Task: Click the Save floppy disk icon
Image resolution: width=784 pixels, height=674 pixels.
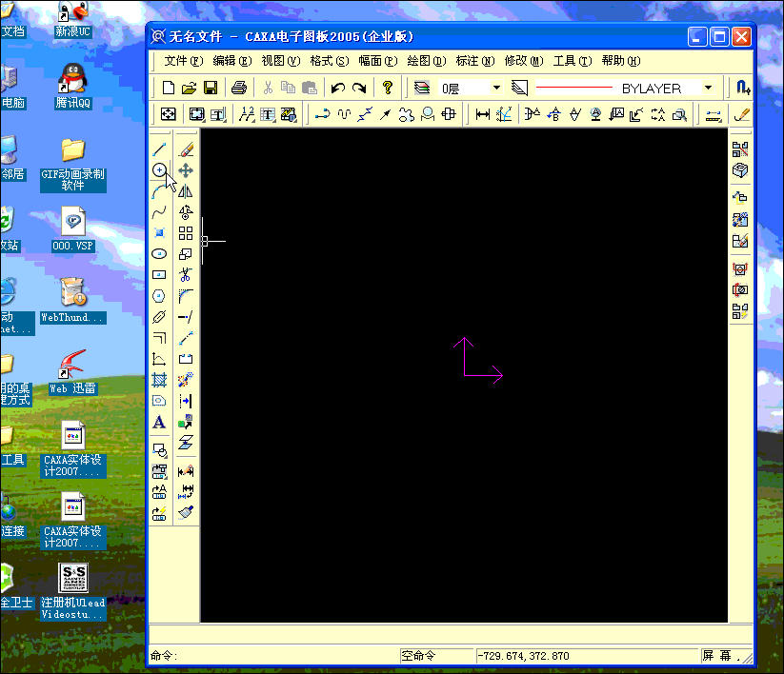Action: click(211, 89)
